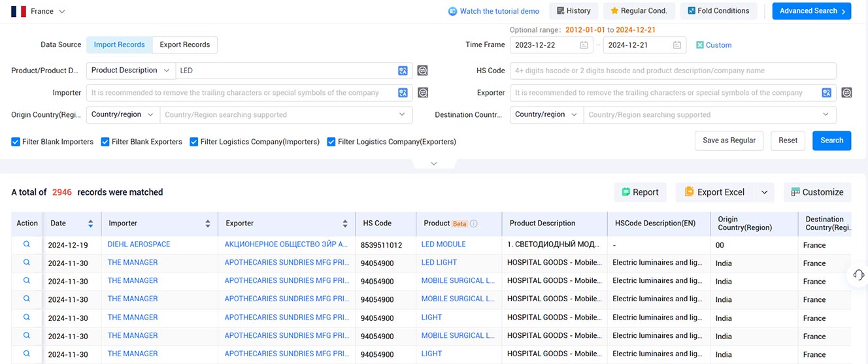This screenshot has height=364, width=868.
Task: Open the customer support headset icon
Action: tap(859, 274)
